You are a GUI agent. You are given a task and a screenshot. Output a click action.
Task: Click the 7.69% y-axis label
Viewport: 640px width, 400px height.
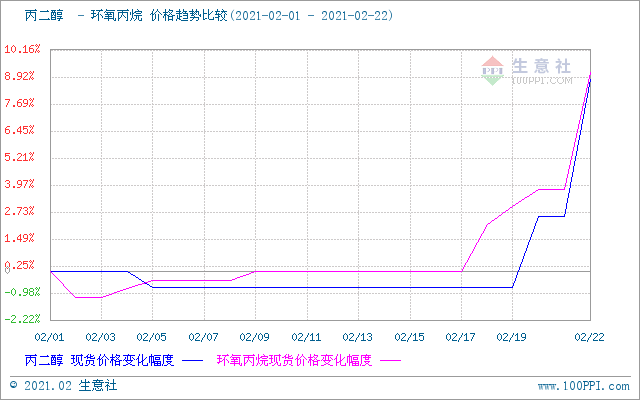[x=20, y=103]
